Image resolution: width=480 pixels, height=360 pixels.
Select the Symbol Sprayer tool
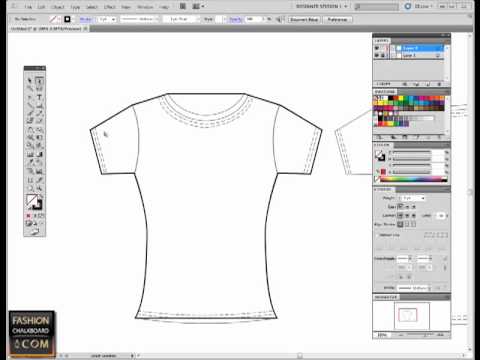[30, 171]
